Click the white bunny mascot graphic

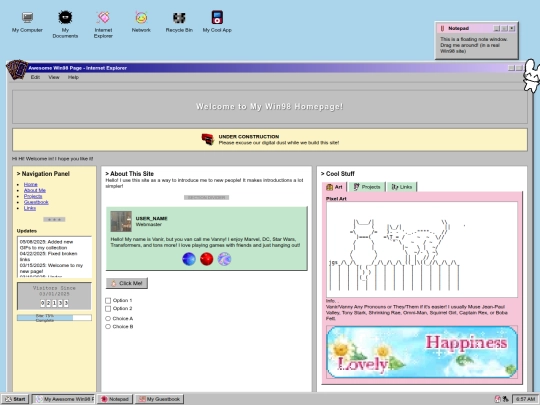[531, 76]
